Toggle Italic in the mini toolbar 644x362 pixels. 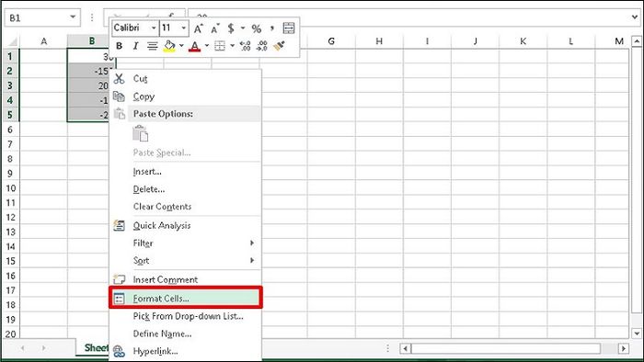[135, 46]
